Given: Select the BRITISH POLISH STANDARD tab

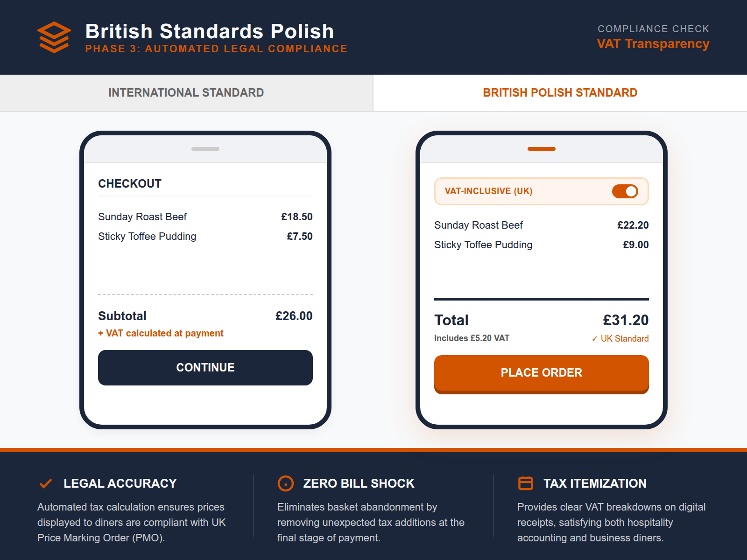Looking at the screenshot, I should coord(560,92).
